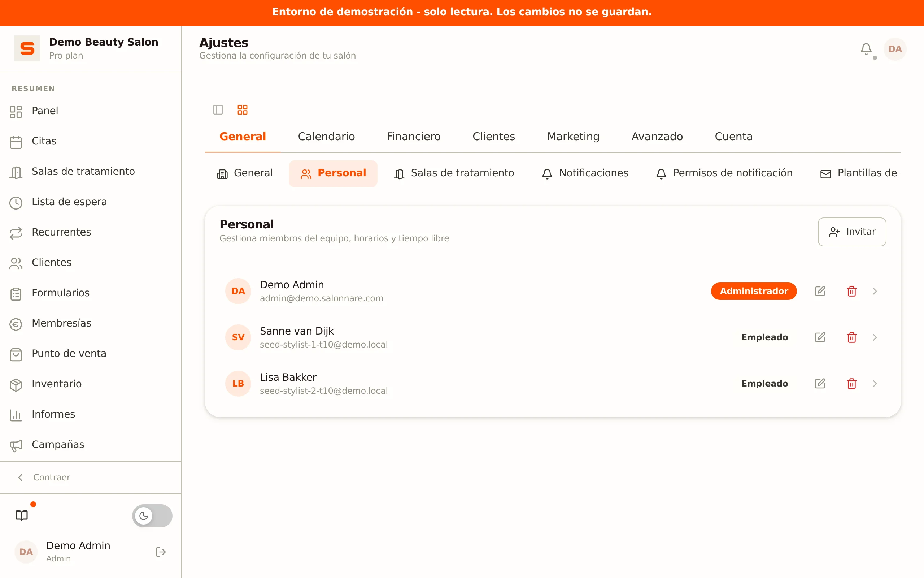Edit Lisa Bakker's profile
This screenshot has height=578, width=924.
pyautogui.click(x=820, y=384)
